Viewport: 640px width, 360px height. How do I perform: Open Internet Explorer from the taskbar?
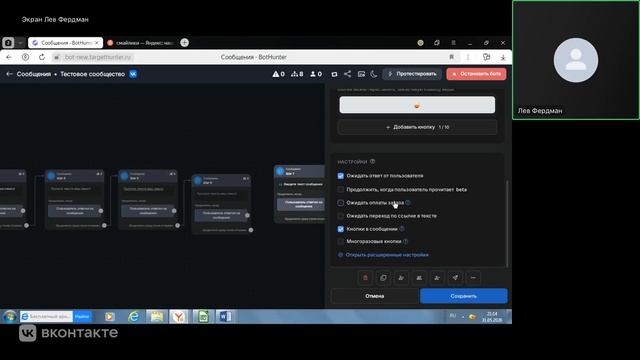[133, 316]
